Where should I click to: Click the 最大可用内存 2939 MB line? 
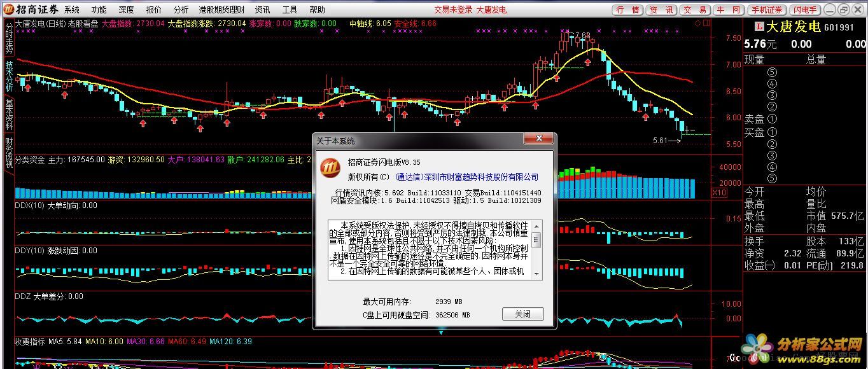[x=412, y=302]
